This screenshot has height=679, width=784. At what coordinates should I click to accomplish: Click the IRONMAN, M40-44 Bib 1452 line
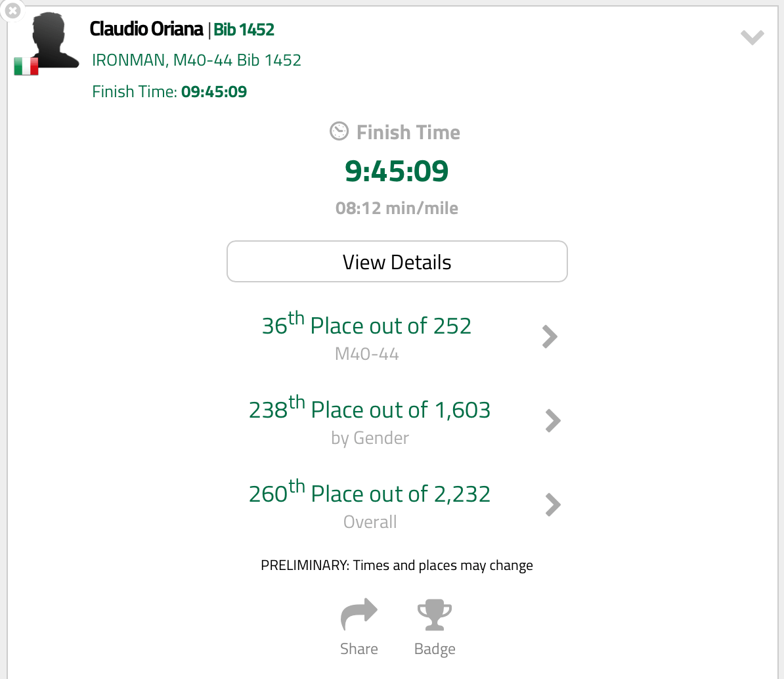tap(196, 60)
